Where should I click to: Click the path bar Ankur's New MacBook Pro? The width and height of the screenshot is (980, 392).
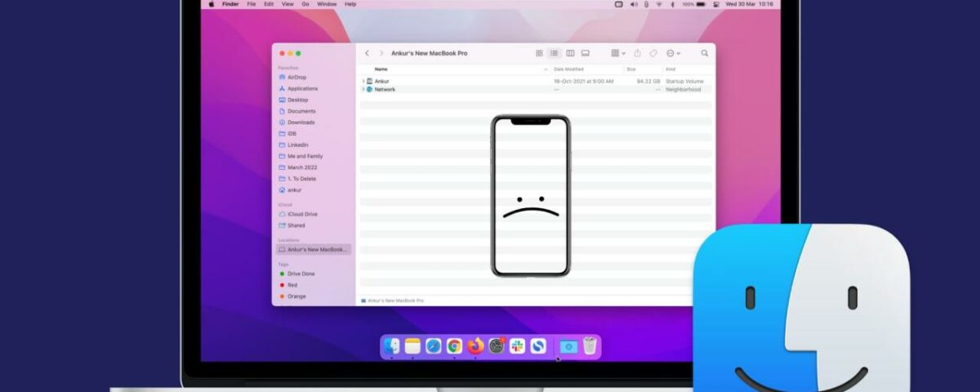(393, 301)
